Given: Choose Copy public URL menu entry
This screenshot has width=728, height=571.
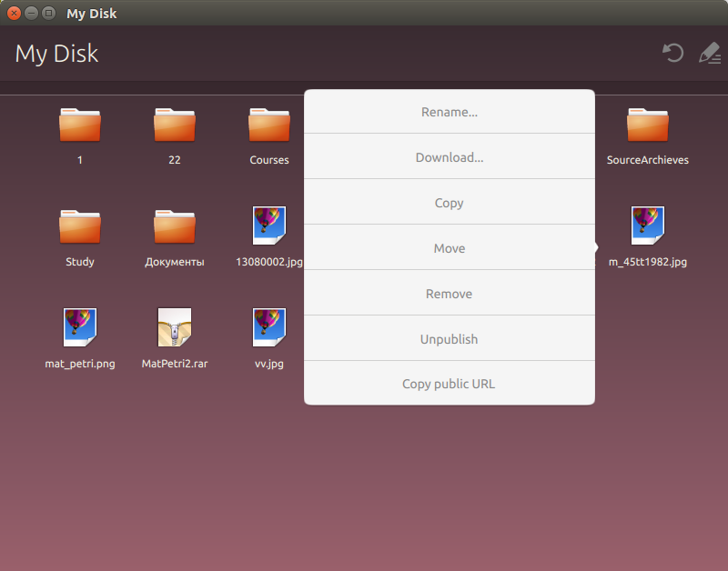Looking at the screenshot, I should pos(450,384).
